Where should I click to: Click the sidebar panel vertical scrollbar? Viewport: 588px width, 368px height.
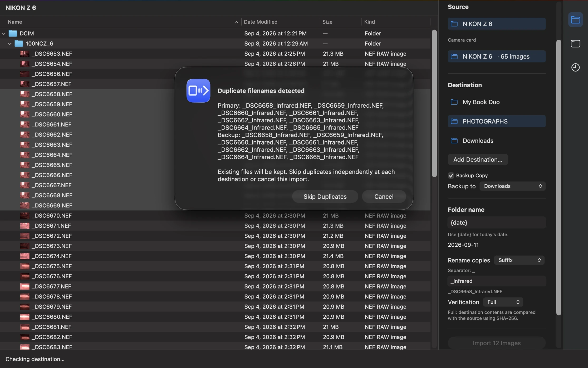pyautogui.click(x=558, y=177)
